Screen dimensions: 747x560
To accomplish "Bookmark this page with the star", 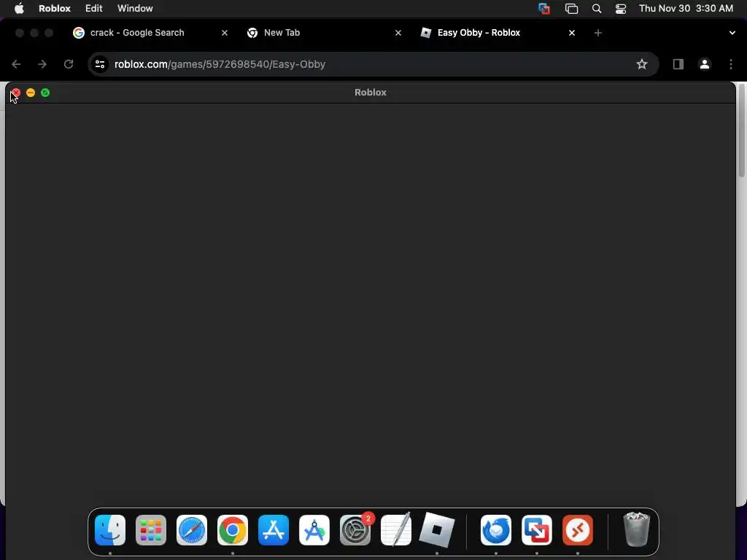I will click(642, 64).
